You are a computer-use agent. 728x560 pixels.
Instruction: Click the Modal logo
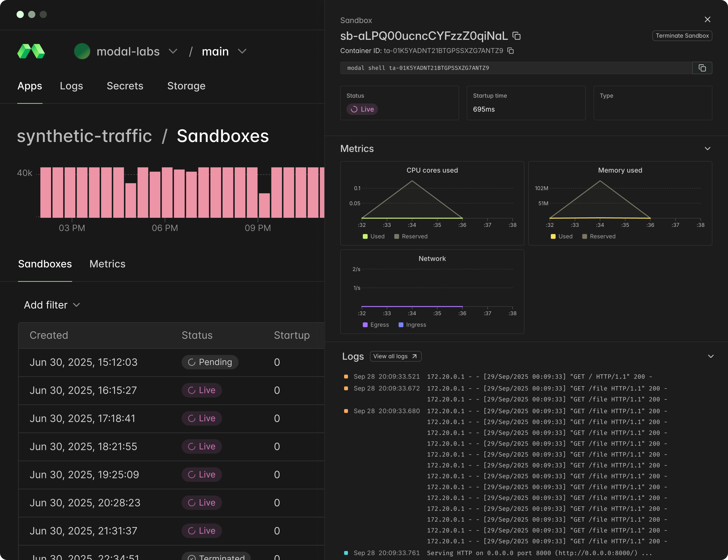[x=31, y=51]
